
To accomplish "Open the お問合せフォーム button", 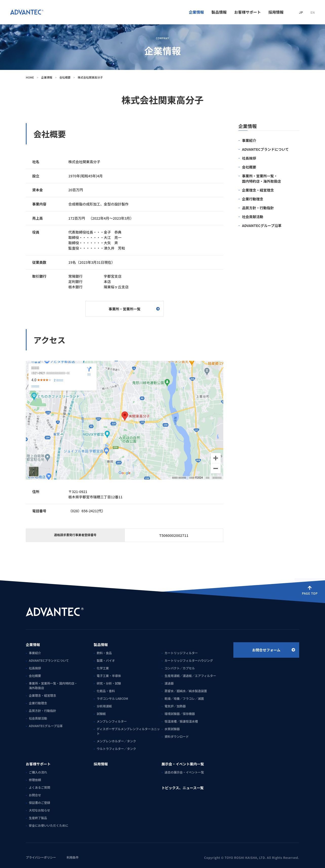I will point(266,650).
